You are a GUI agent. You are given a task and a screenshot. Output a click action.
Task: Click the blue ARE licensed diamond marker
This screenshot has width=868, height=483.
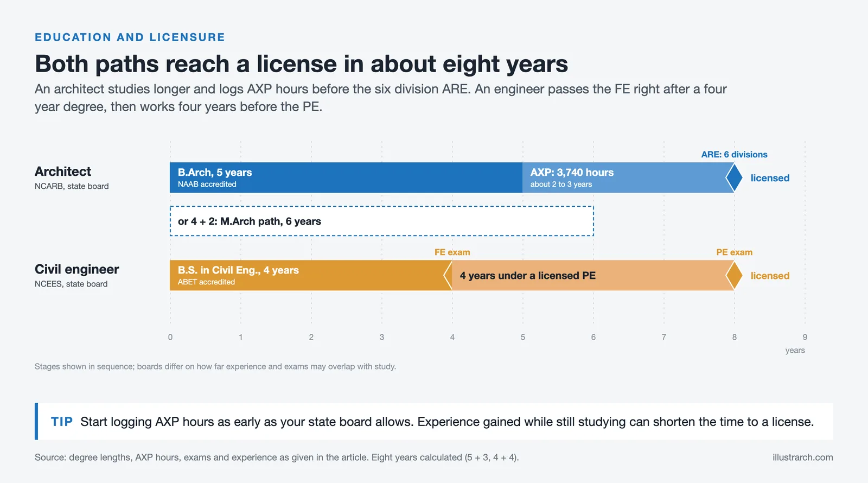pyautogui.click(x=734, y=177)
